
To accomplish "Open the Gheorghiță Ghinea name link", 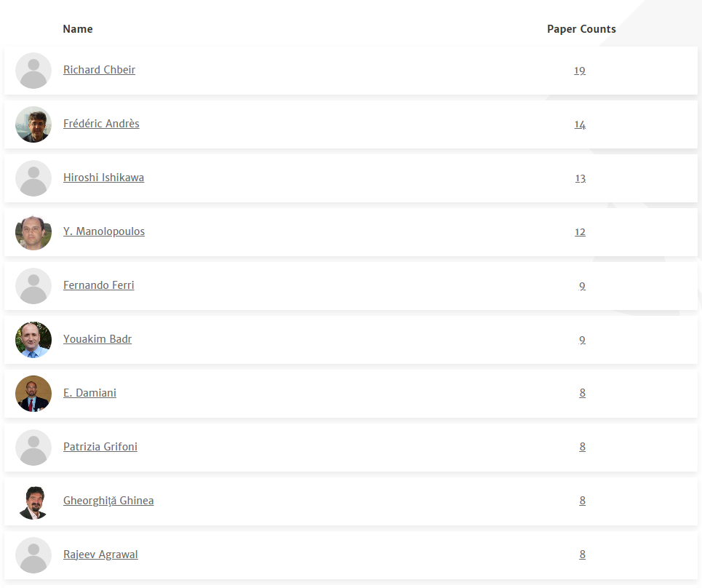I will pyautogui.click(x=108, y=501).
